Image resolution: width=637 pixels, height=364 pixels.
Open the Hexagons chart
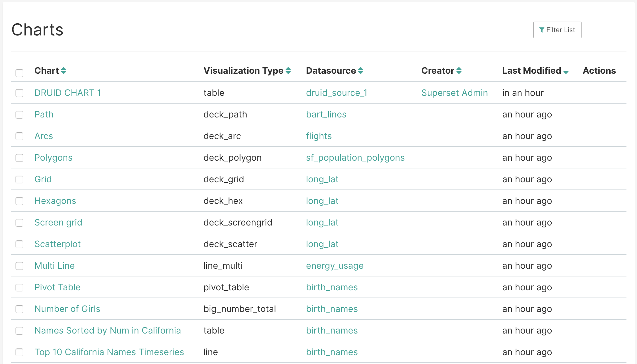click(x=55, y=201)
